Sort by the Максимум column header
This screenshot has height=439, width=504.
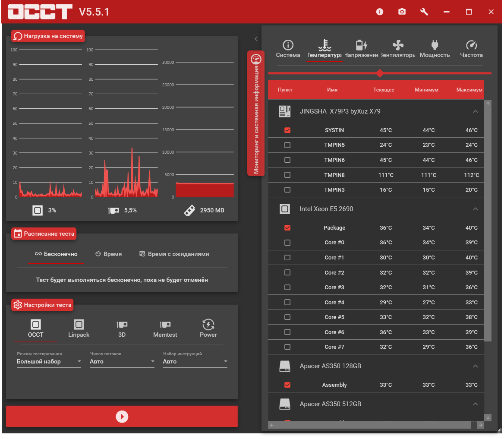(x=469, y=90)
